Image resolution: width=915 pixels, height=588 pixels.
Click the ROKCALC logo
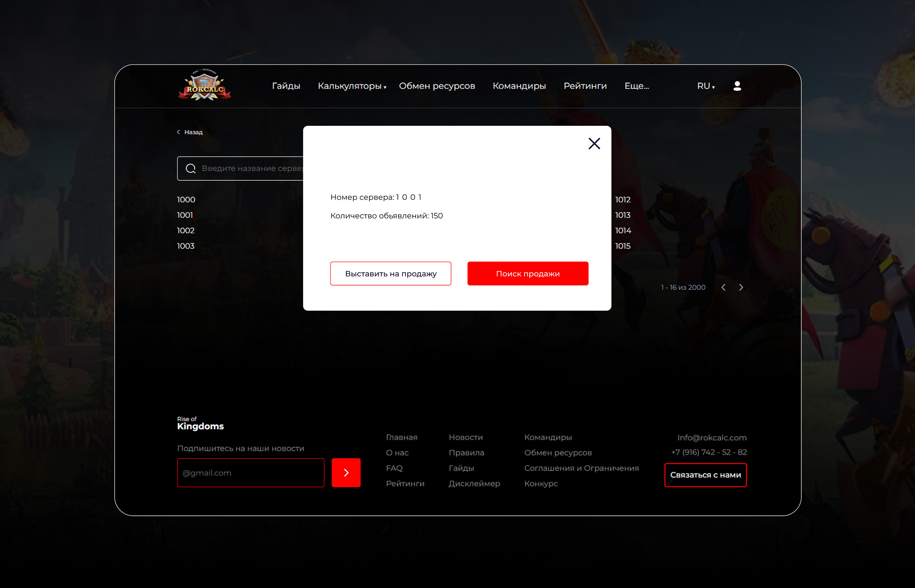(205, 86)
